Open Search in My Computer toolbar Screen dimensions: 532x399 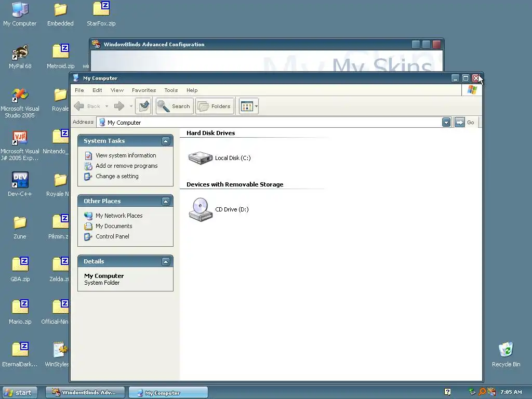pyautogui.click(x=175, y=106)
